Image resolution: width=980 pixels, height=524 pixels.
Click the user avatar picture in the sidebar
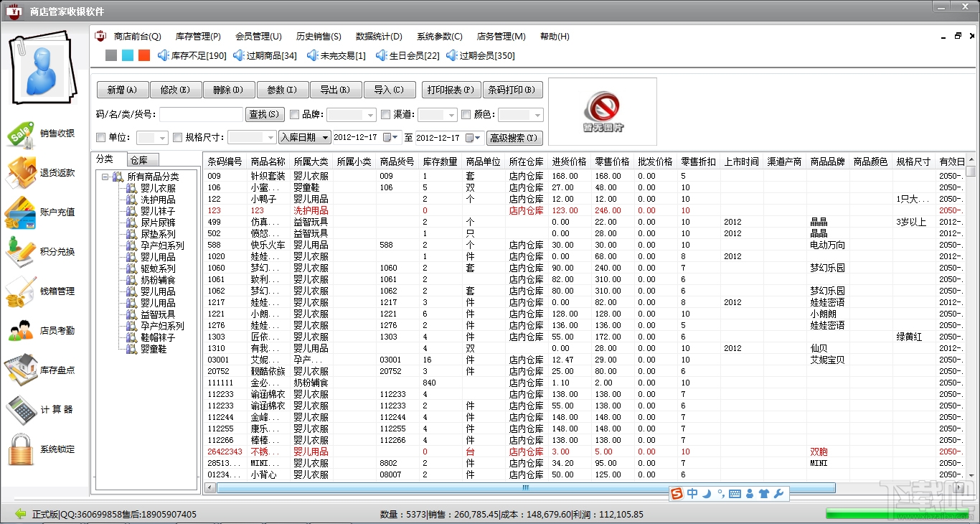coord(44,70)
